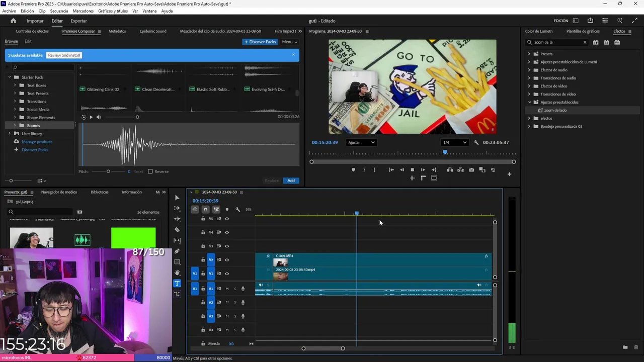Image resolution: width=644 pixels, height=362 pixels.
Task: Click the blue Discover Packs button
Action: click(x=260, y=42)
